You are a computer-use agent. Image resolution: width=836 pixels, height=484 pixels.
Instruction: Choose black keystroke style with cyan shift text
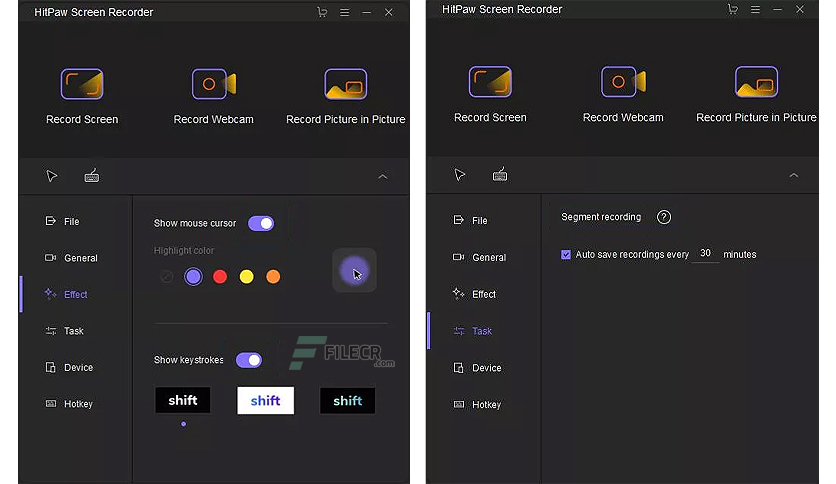point(348,401)
